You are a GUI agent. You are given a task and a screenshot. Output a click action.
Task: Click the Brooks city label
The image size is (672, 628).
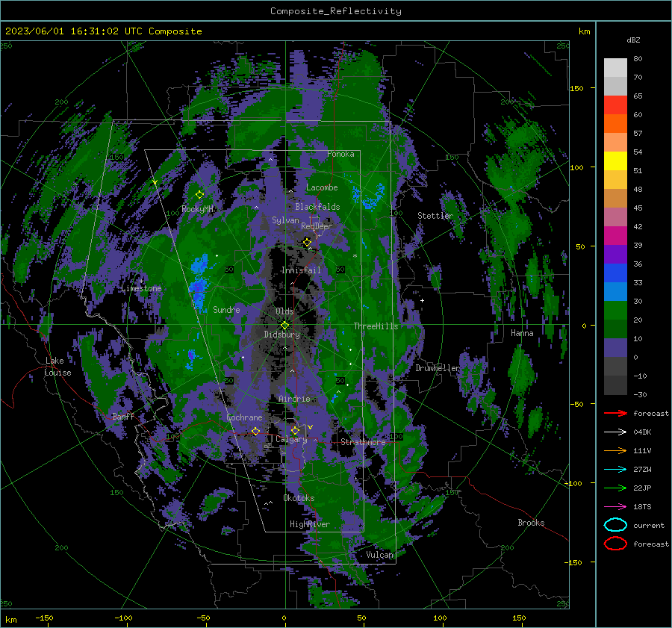(531, 523)
